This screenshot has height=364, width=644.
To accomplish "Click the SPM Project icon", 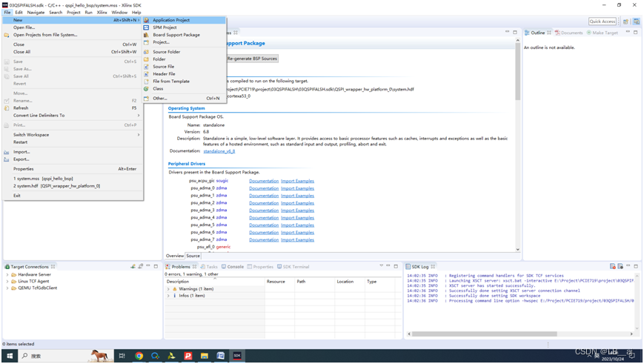I will click(x=146, y=27).
